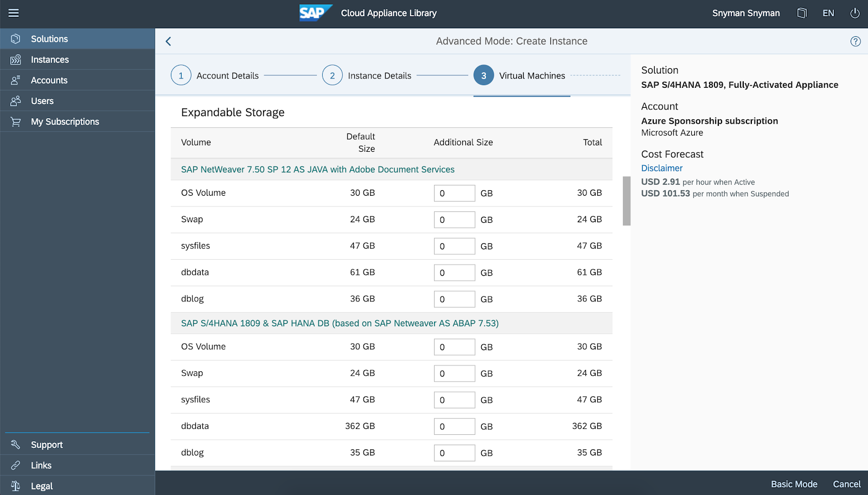The width and height of the screenshot is (868, 495).
Task: Open the hamburger navigation menu
Action: [14, 13]
